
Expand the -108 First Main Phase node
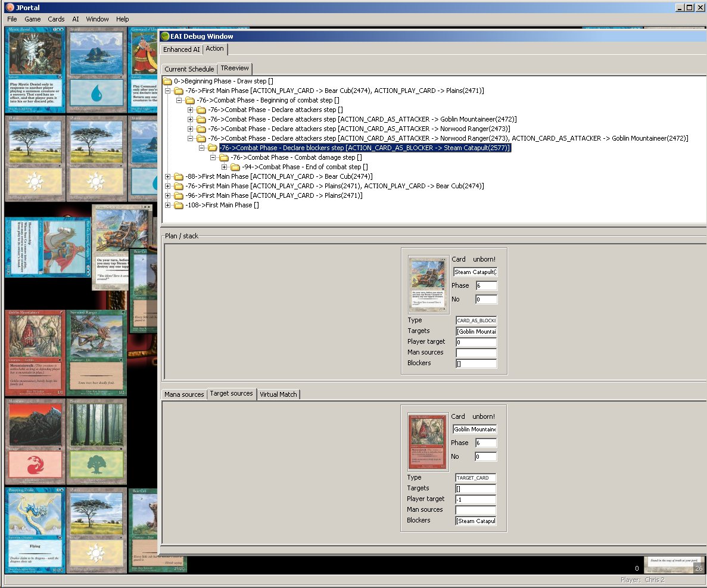click(x=168, y=205)
